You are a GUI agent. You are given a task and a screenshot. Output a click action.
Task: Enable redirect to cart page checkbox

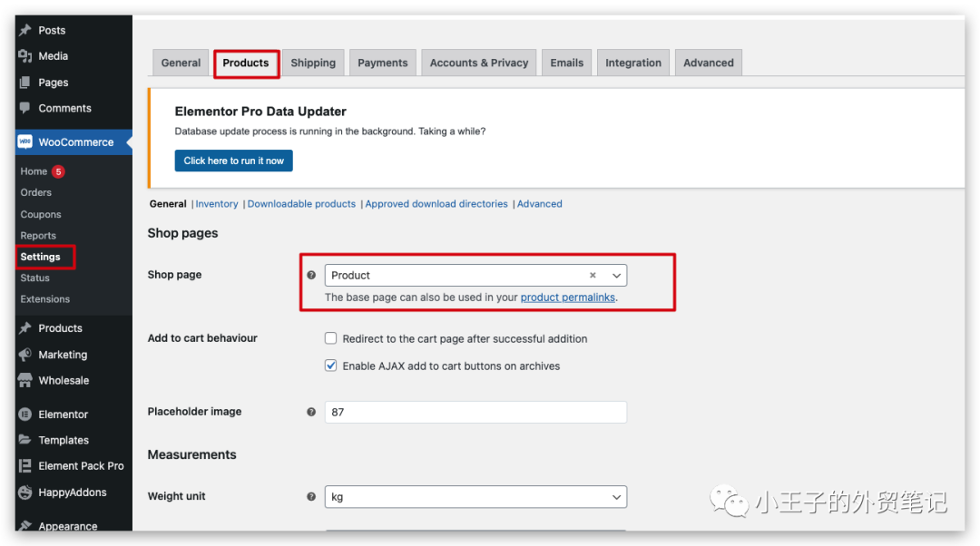330,338
